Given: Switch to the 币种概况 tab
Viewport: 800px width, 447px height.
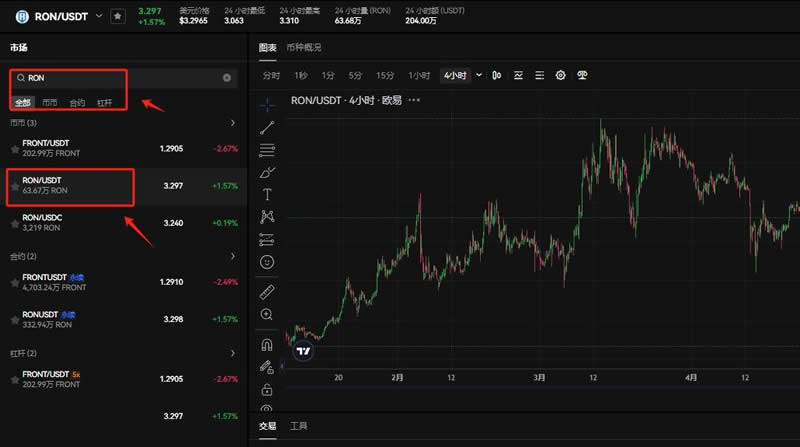Looking at the screenshot, I should [304, 47].
